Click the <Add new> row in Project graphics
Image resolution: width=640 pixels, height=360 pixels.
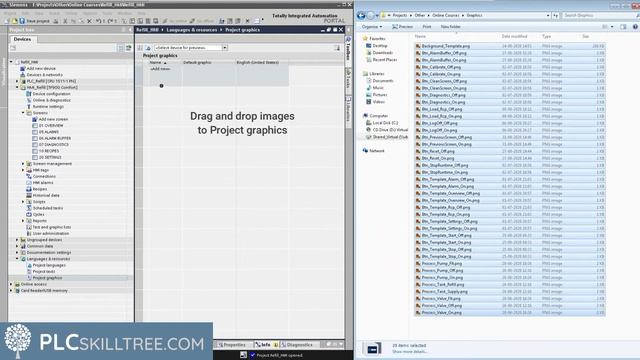point(160,69)
